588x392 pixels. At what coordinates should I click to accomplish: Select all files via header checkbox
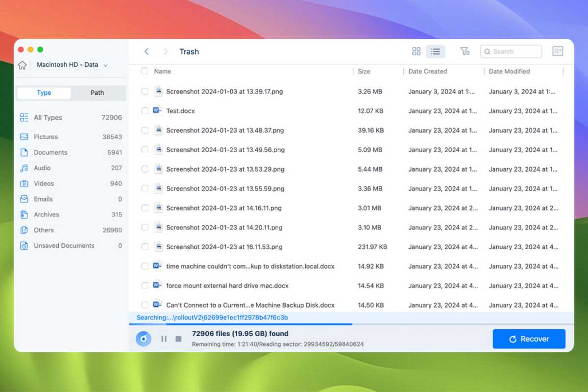(145, 71)
